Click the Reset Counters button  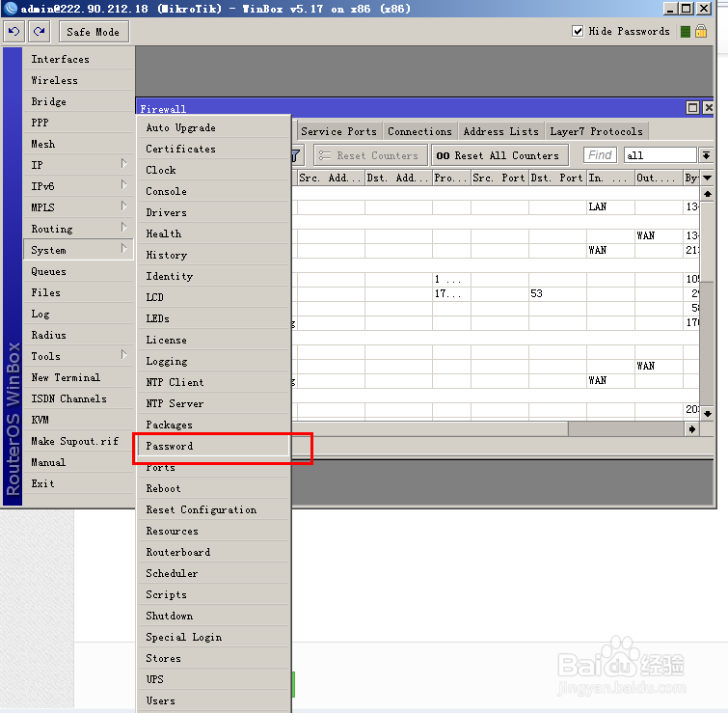371,155
